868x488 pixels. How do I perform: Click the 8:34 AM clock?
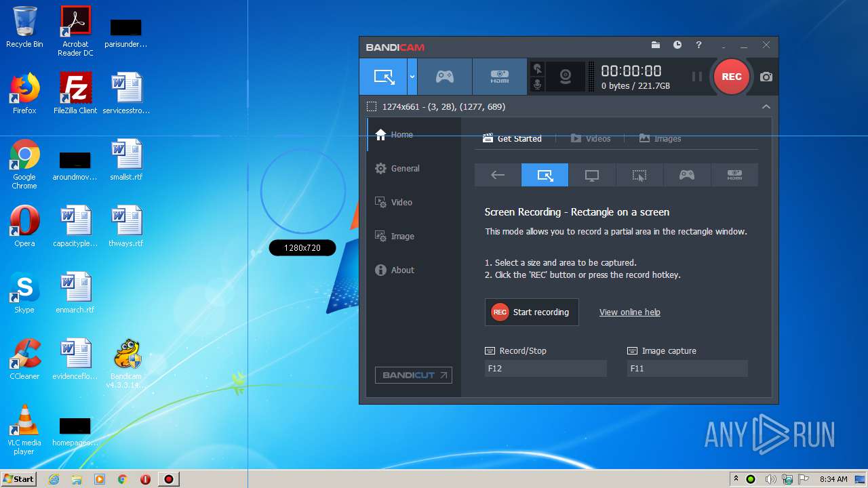tap(833, 479)
